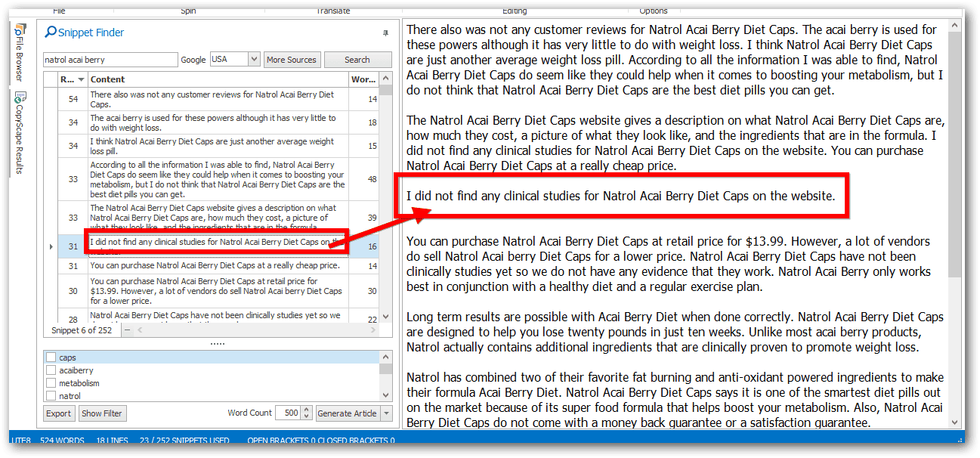Open the File Browser side tab
The image size is (980, 458).
(x=20, y=53)
